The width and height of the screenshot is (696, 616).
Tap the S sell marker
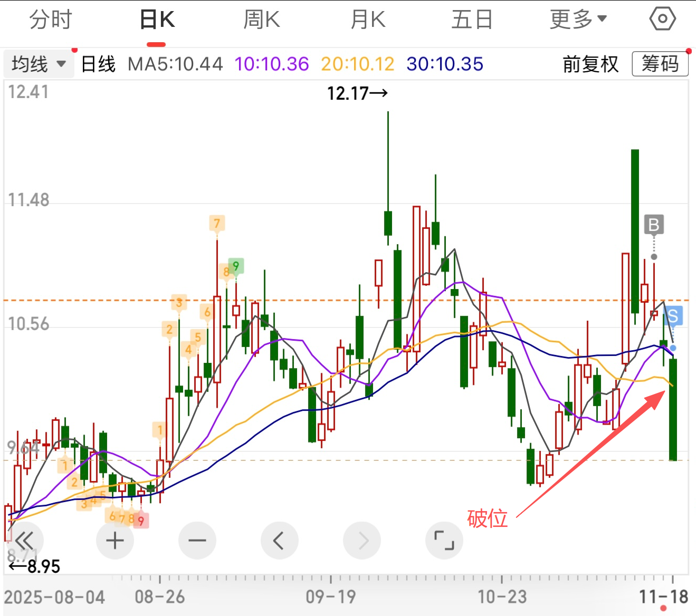point(672,316)
